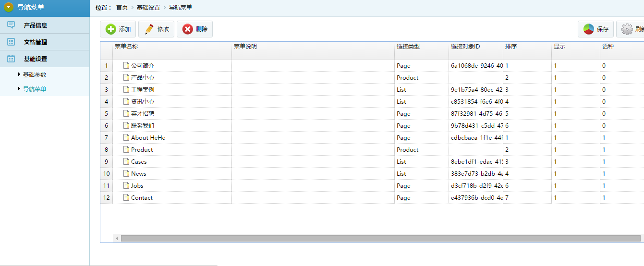Viewport: 644px width, 266px height.
Task: Click the 文档管理 list icon
Action: [x=11, y=42]
